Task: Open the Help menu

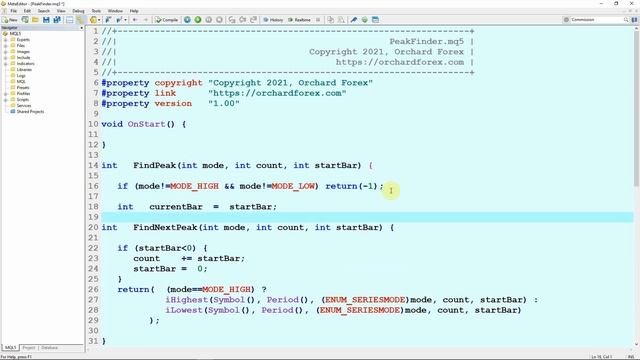Action: coord(134,11)
